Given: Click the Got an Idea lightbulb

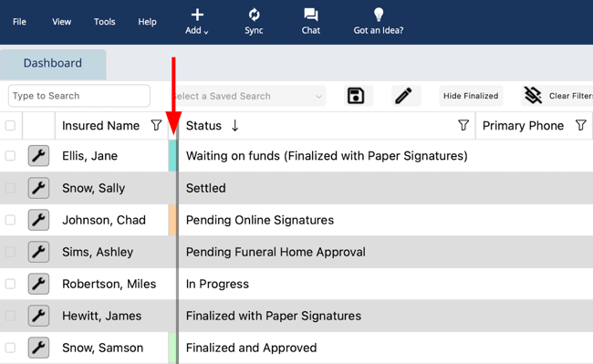Looking at the screenshot, I should pos(379,16).
